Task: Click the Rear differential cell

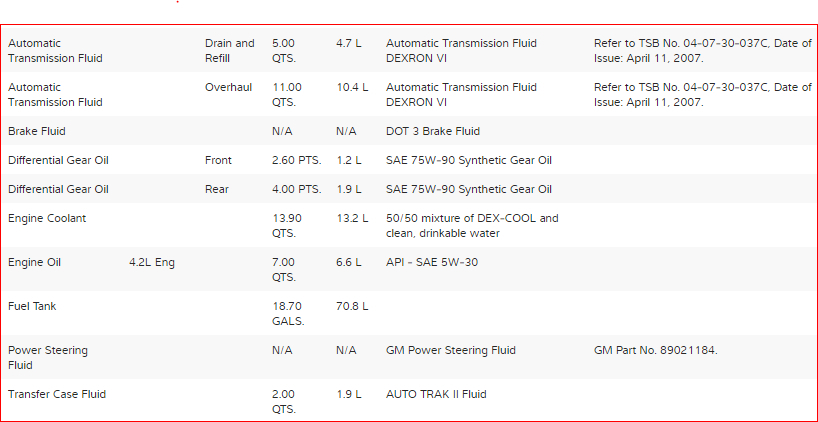Action: [217, 189]
